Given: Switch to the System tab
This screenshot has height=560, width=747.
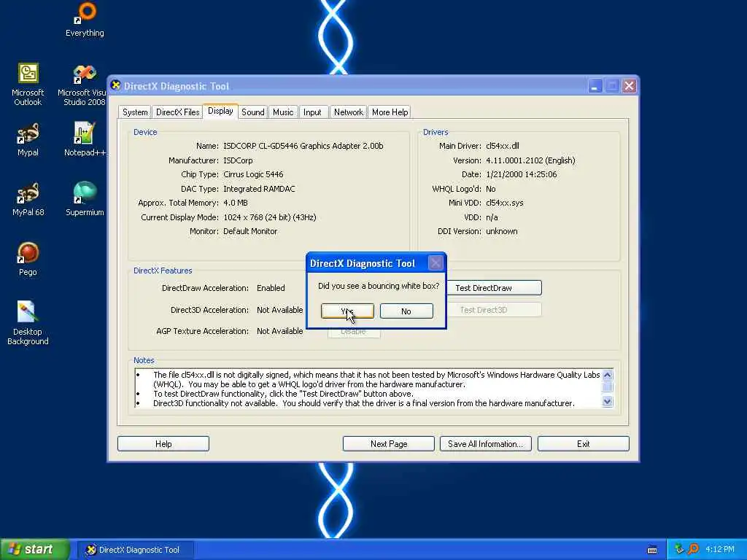Looking at the screenshot, I should click(x=135, y=112).
